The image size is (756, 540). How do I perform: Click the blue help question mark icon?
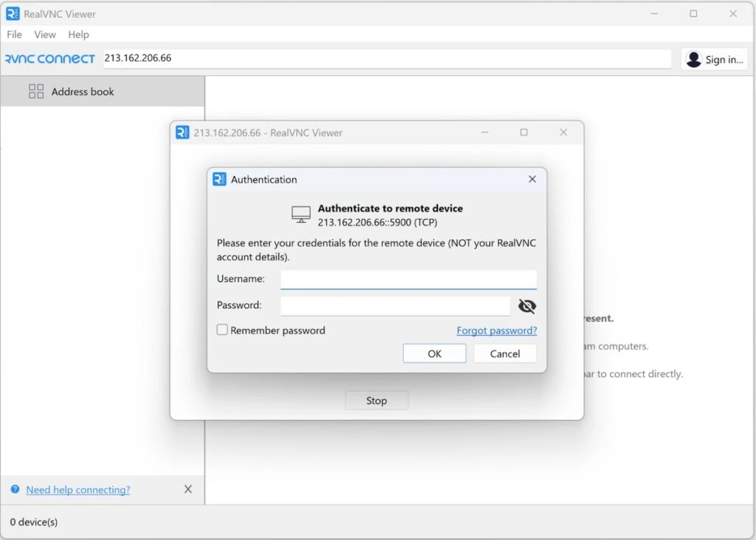pos(15,489)
